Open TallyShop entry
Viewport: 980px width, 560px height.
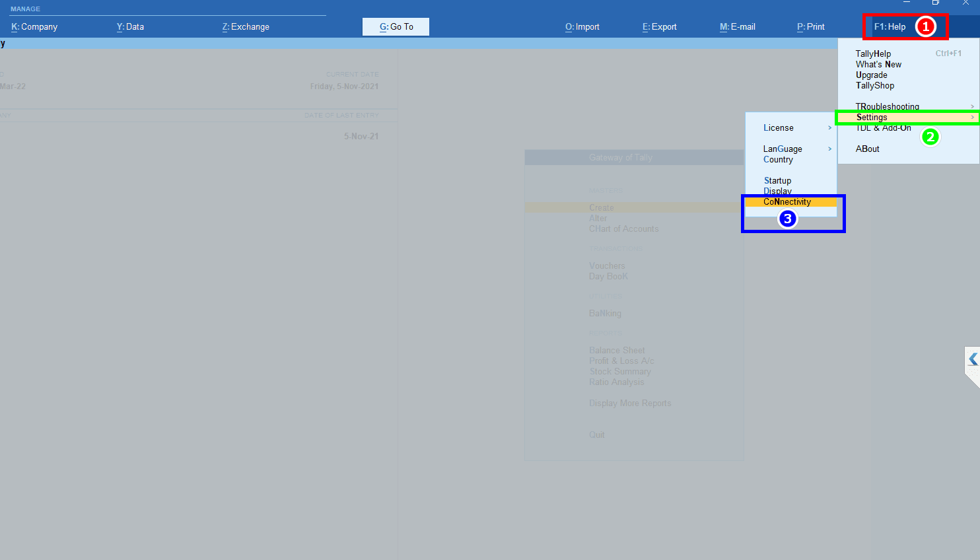[875, 85]
